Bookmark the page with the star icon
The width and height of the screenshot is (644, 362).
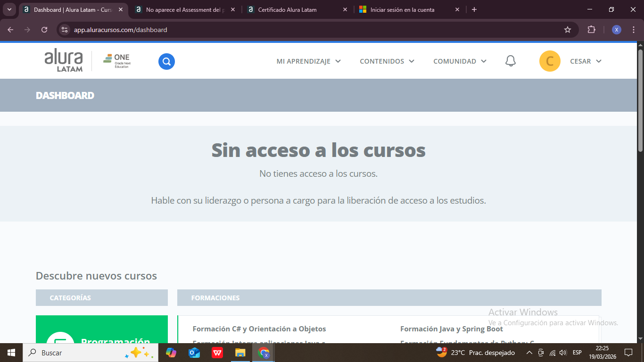tap(567, 29)
